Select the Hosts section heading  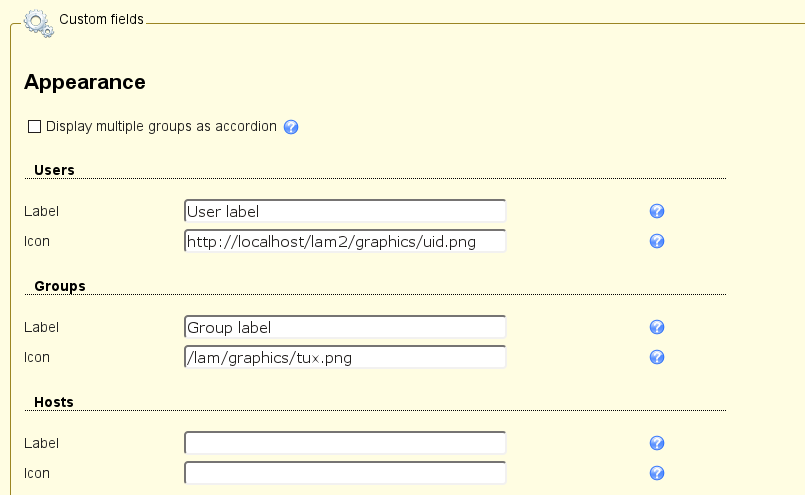[54, 402]
